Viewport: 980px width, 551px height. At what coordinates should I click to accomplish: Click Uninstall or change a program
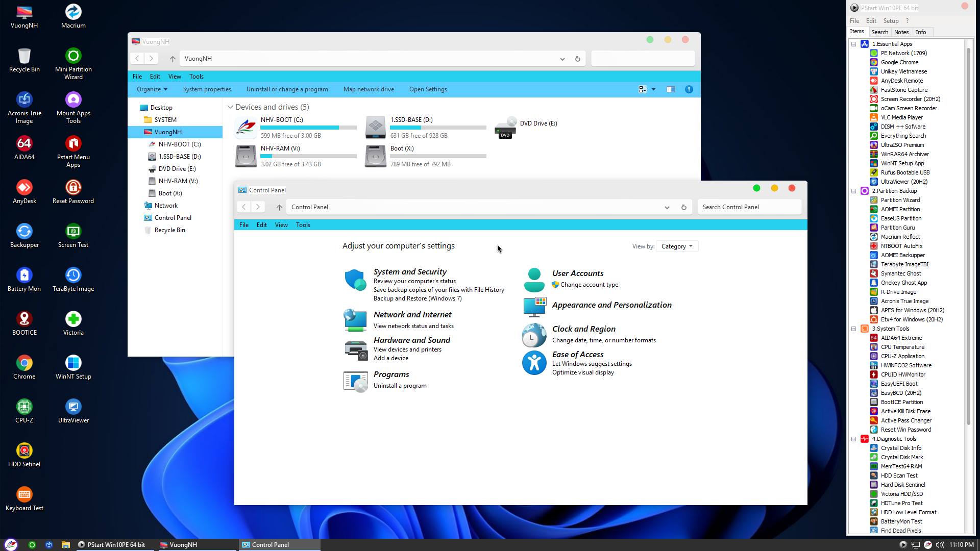point(287,89)
